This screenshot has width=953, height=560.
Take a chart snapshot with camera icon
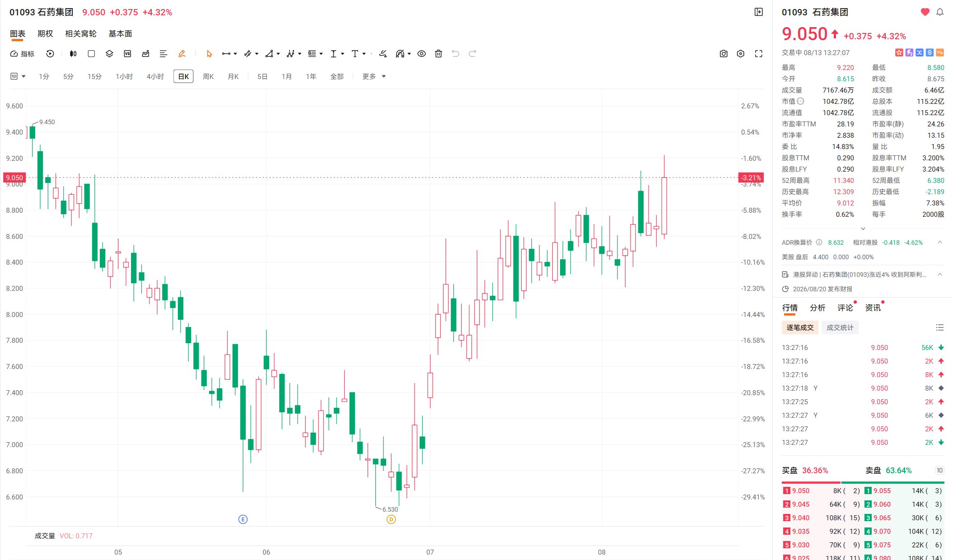pyautogui.click(x=724, y=54)
